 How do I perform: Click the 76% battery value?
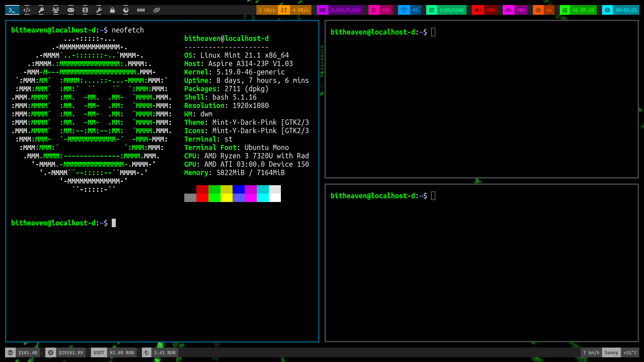point(521,10)
